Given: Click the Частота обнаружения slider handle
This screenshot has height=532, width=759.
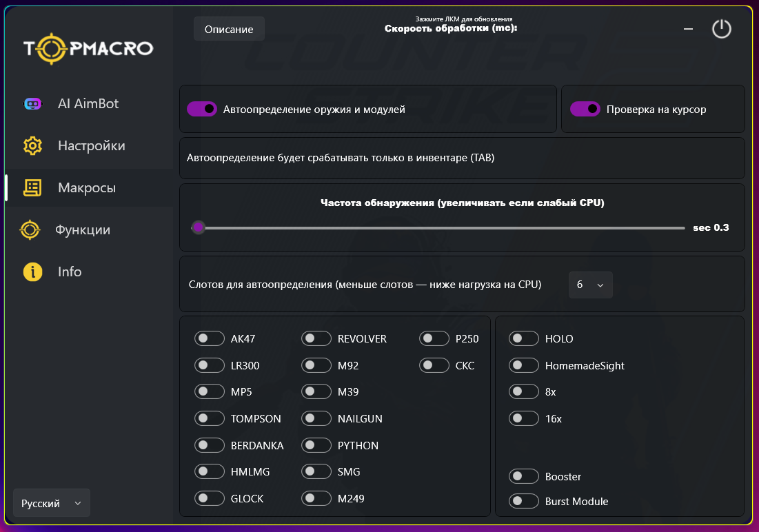Looking at the screenshot, I should (199, 227).
